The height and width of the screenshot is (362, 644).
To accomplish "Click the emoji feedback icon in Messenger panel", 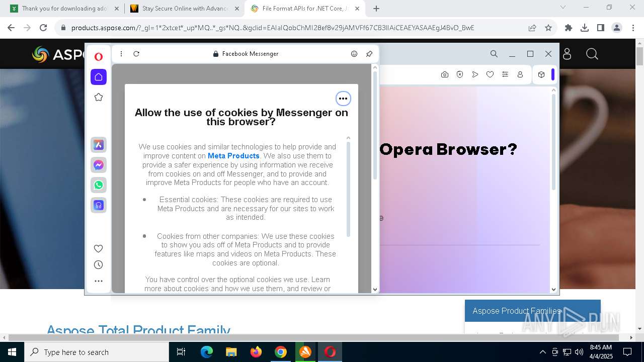I will click(354, 54).
